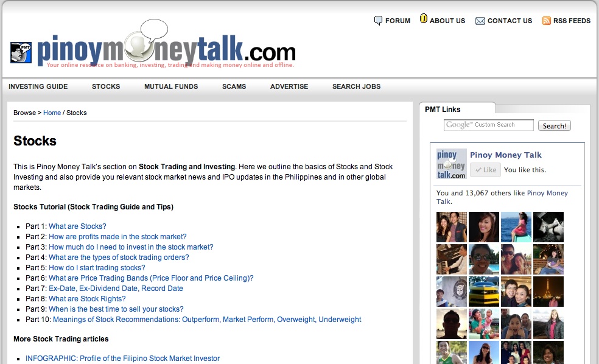Open the Filipino Stock Market Investor infographic link
The height and width of the screenshot is (364, 599).
122,359
